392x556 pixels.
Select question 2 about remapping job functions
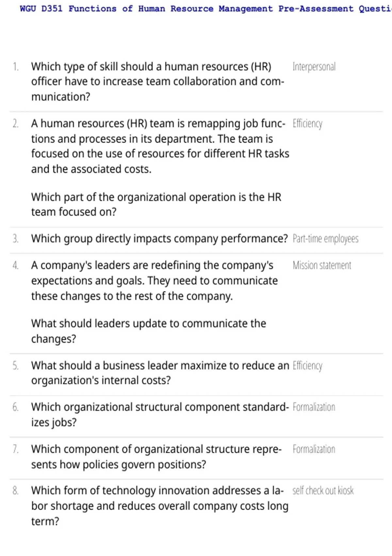pos(160,146)
